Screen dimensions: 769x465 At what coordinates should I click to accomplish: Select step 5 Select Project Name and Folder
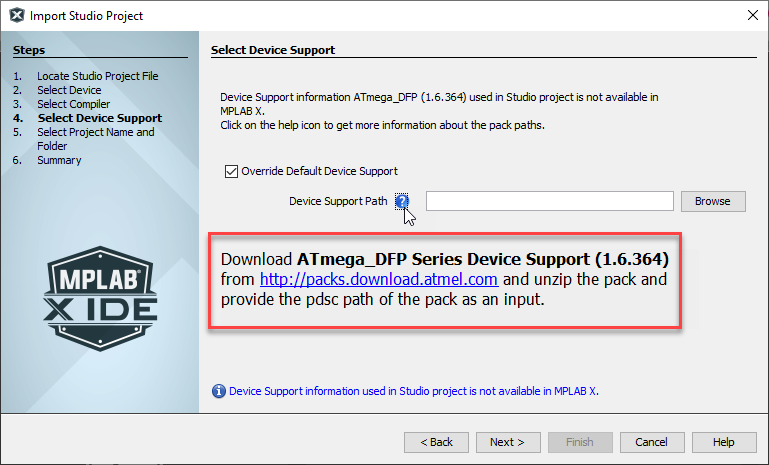[x=95, y=132]
